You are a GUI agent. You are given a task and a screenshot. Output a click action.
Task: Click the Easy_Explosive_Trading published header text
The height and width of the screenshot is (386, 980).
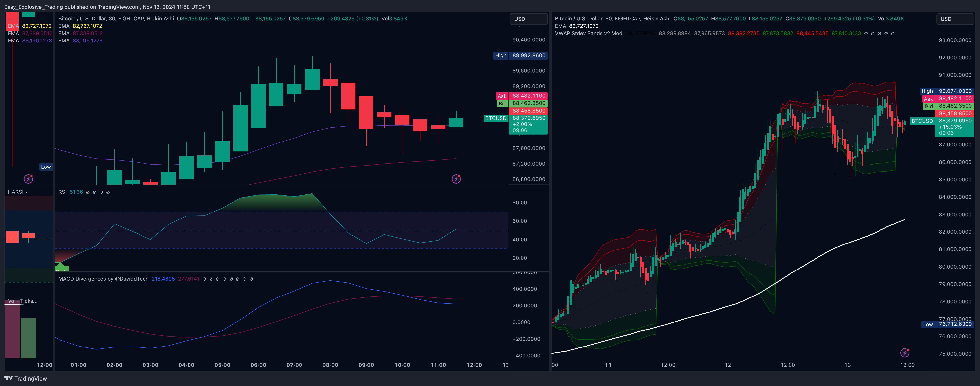click(107, 7)
